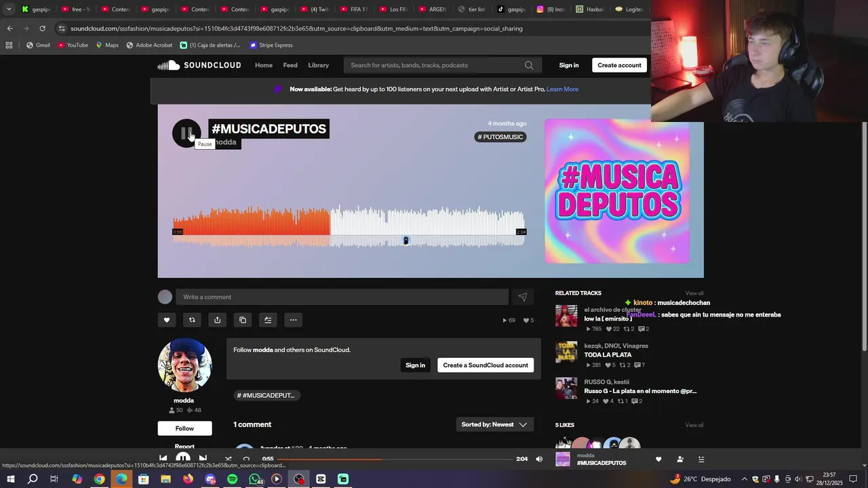Click the Create account button
This screenshot has width=868, height=488.
pos(619,65)
